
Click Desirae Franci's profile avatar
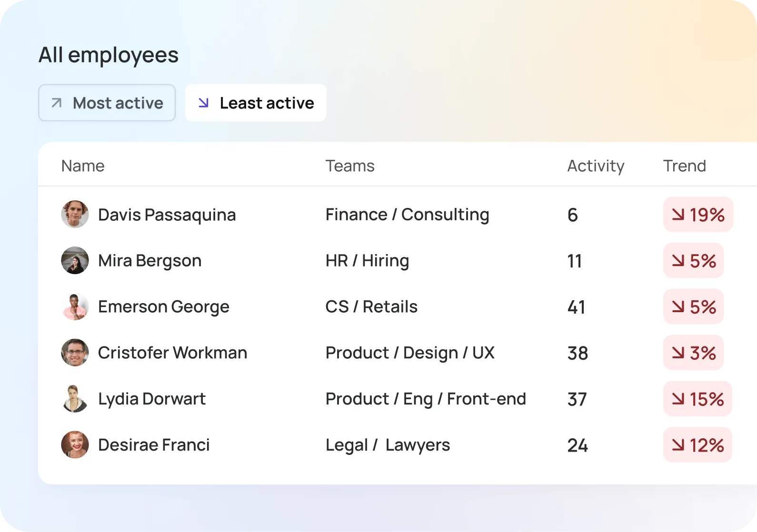[75, 445]
